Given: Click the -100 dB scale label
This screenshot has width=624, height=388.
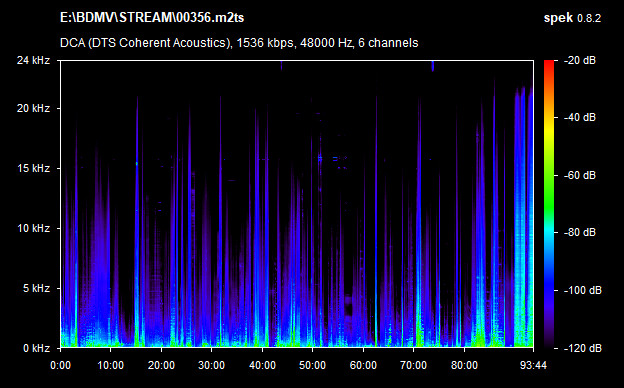Looking at the screenshot, I should click(583, 291).
